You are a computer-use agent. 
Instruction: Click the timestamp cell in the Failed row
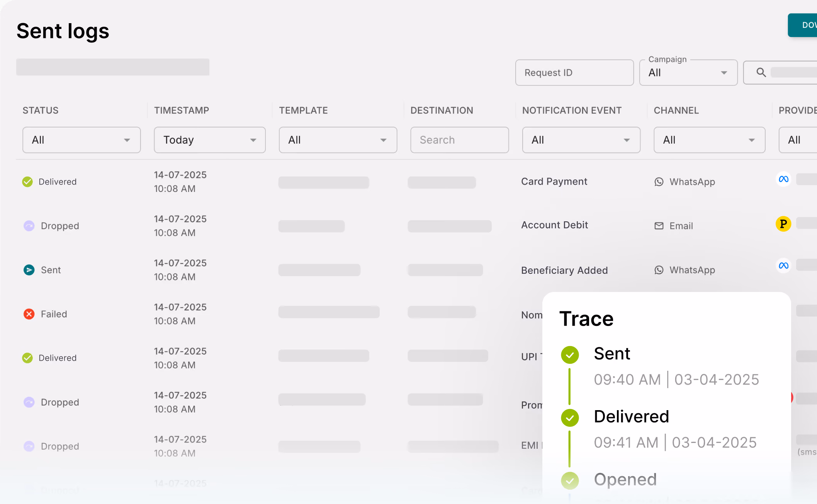coord(180,314)
